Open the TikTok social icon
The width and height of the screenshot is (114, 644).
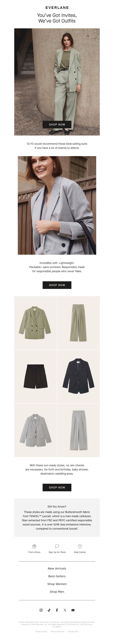49,610
